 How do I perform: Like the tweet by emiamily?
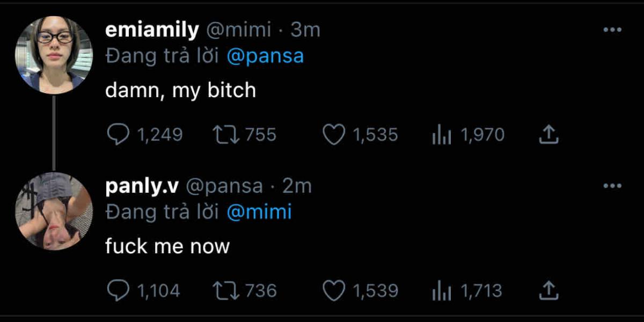coord(334,135)
